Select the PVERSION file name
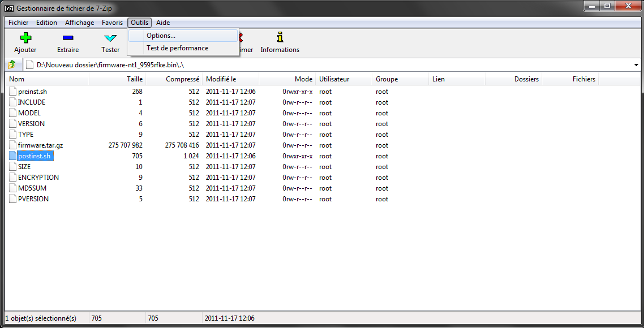This screenshot has height=328, width=644. click(33, 198)
